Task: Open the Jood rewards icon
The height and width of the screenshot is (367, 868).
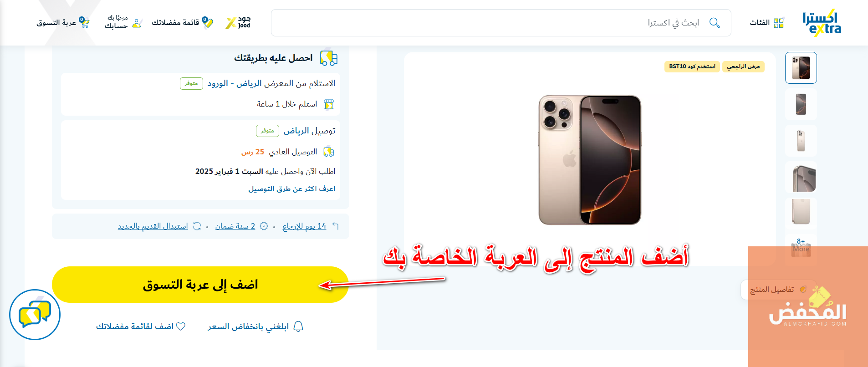Action: 238,22
